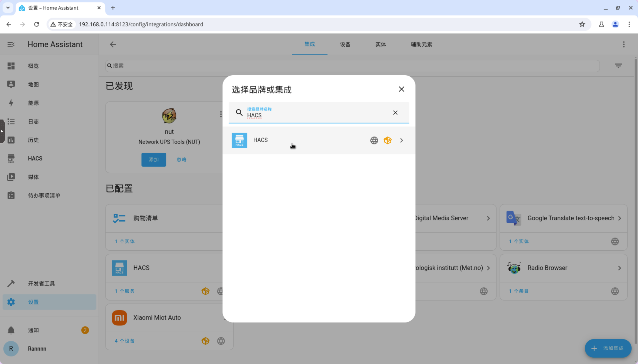Close the brand selection dialog

tap(401, 89)
